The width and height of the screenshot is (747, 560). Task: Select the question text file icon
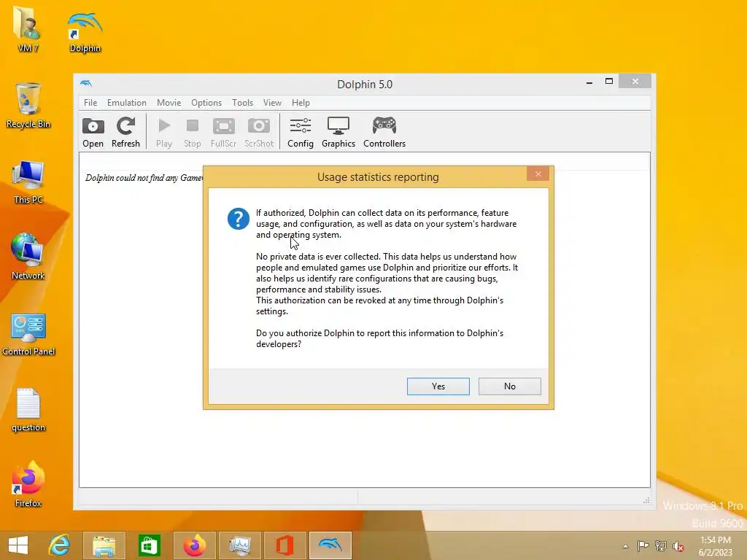point(28,410)
